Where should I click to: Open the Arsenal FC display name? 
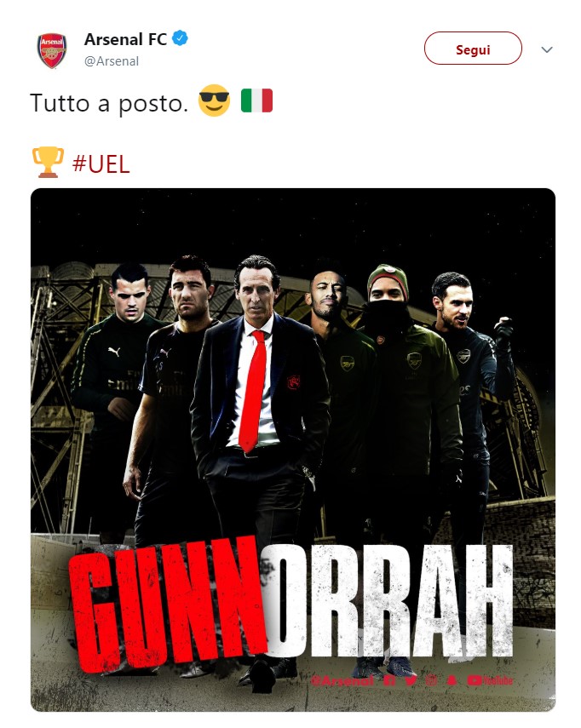pos(125,39)
